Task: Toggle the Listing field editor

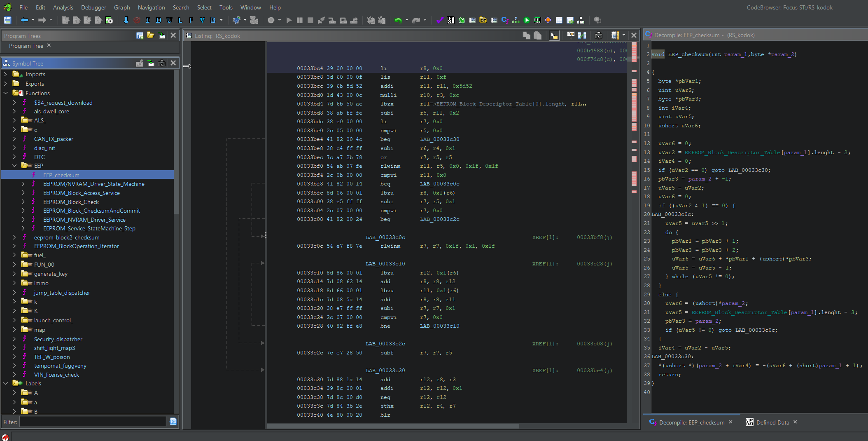Action: (571, 35)
